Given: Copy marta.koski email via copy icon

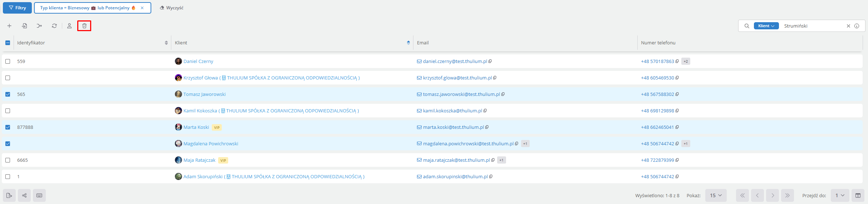Looking at the screenshot, I should 487,127.
